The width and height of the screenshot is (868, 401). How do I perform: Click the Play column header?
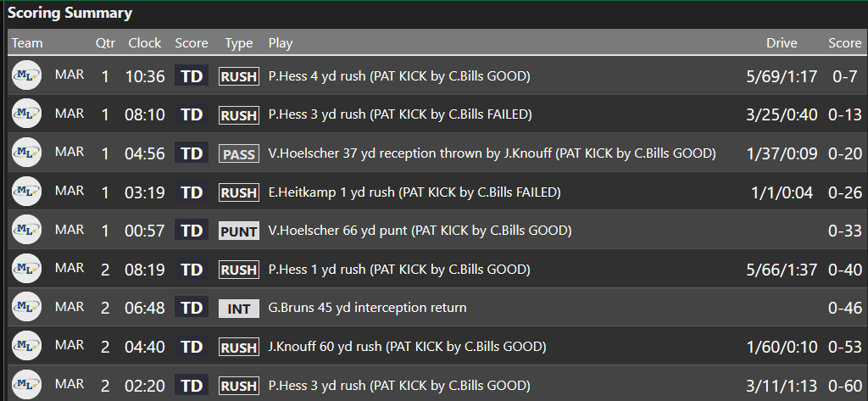point(281,42)
